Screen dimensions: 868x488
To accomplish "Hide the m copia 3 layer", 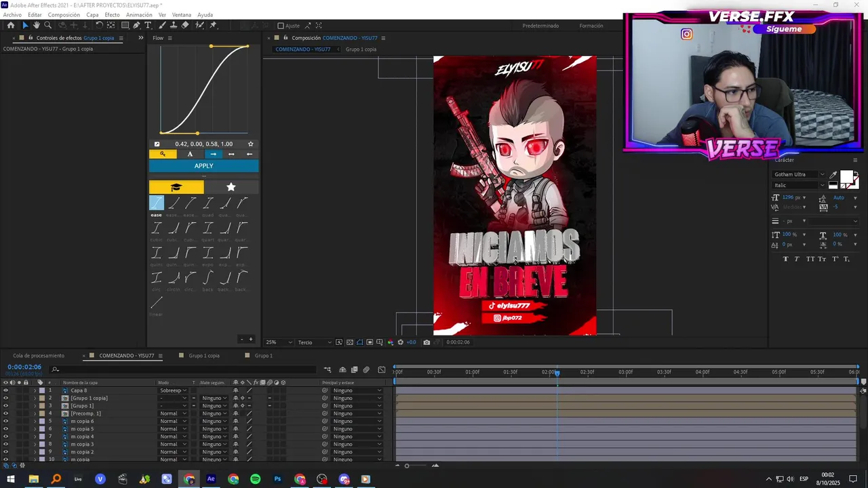I will click(x=5, y=444).
